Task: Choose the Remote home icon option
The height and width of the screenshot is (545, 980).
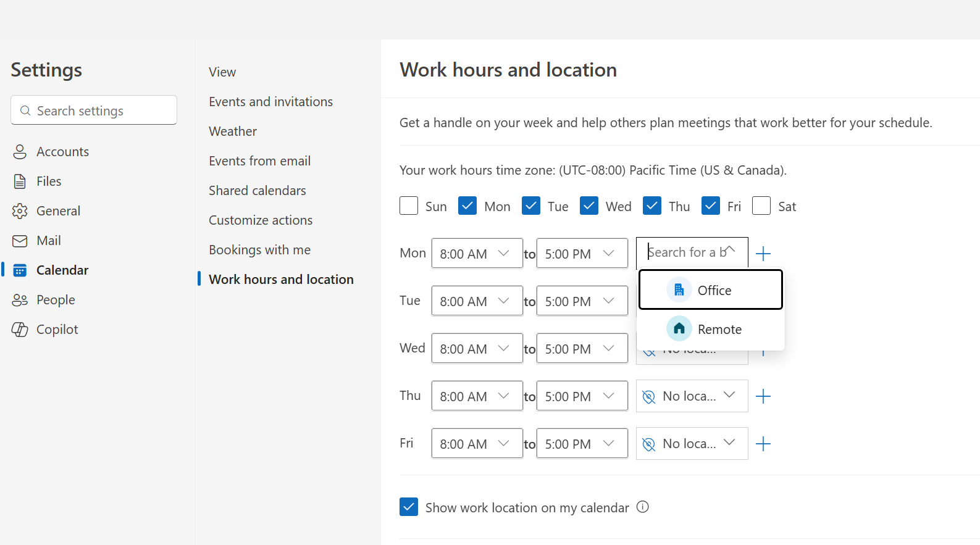Action: [x=679, y=329]
